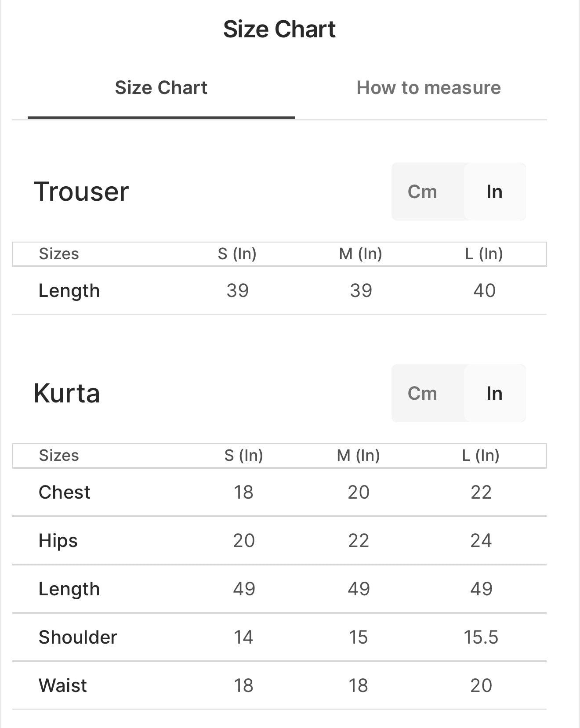Select the Kurta Shoulder row label
Image resolution: width=580 pixels, height=728 pixels.
(78, 637)
